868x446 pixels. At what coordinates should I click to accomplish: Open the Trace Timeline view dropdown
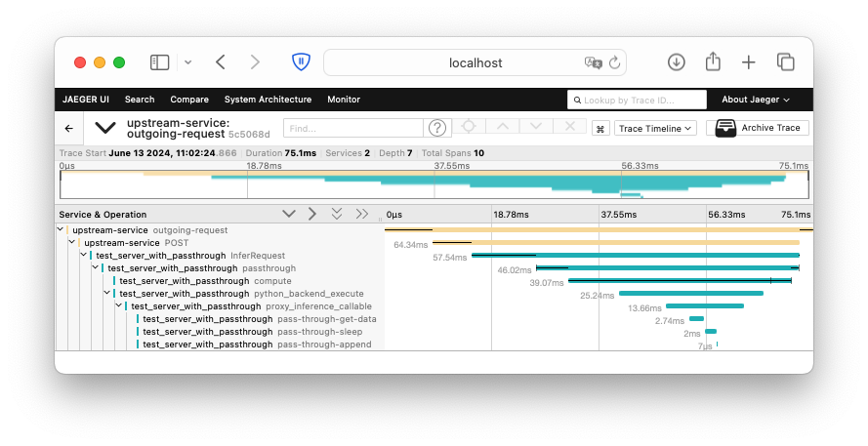coord(655,128)
